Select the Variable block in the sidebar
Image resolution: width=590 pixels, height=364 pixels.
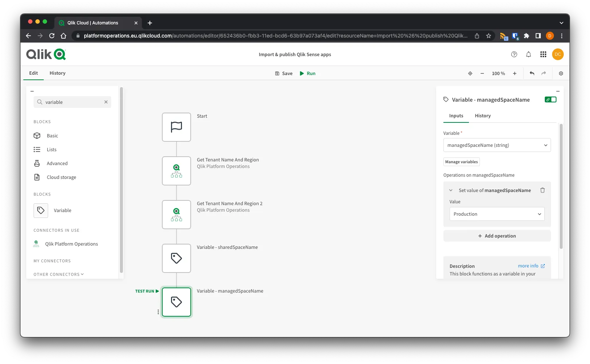40,210
